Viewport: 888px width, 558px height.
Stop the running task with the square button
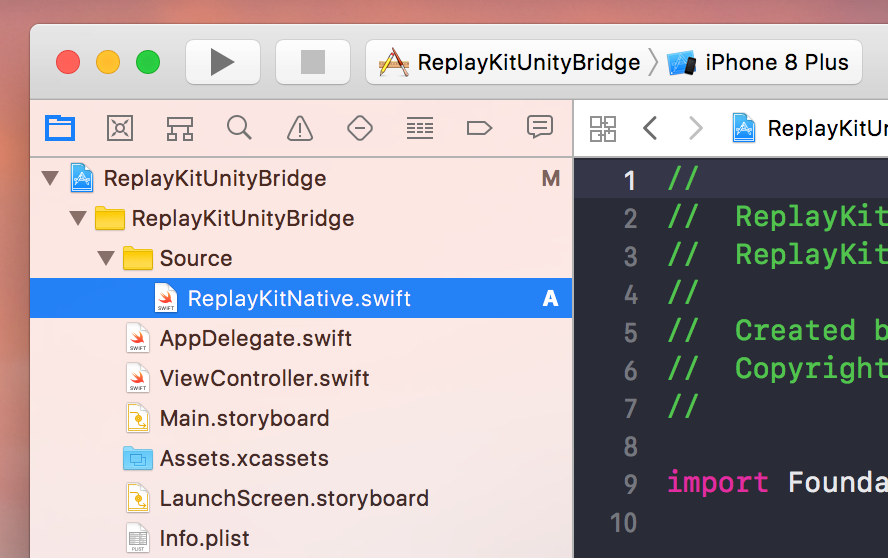coord(313,62)
